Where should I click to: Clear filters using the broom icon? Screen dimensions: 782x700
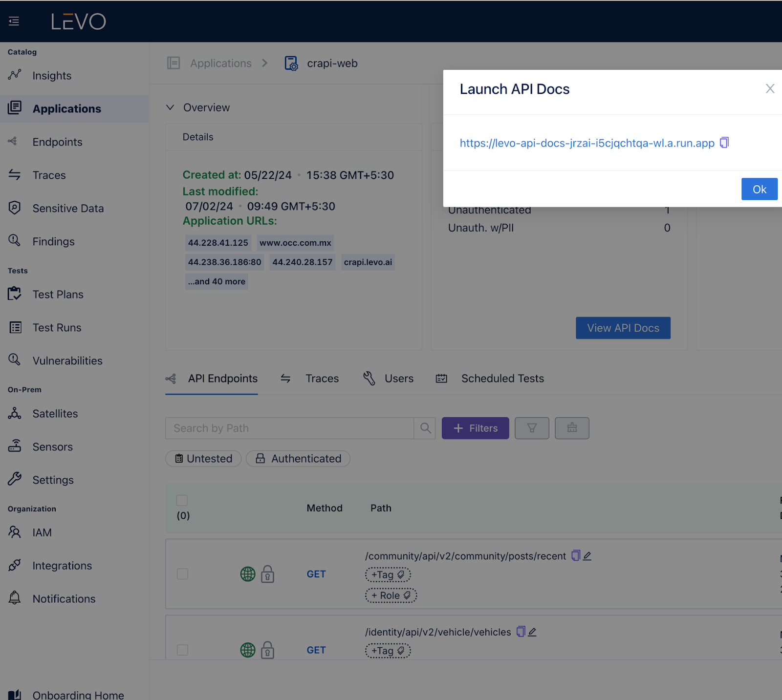(x=572, y=428)
